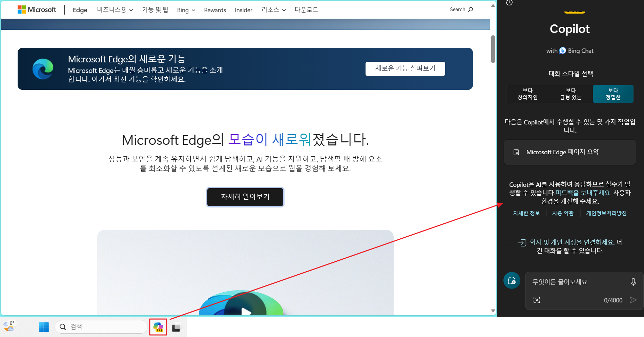Image resolution: width=644 pixels, height=337 pixels.
Task: Send the message with the arrow icon
Action: point(633,300)
